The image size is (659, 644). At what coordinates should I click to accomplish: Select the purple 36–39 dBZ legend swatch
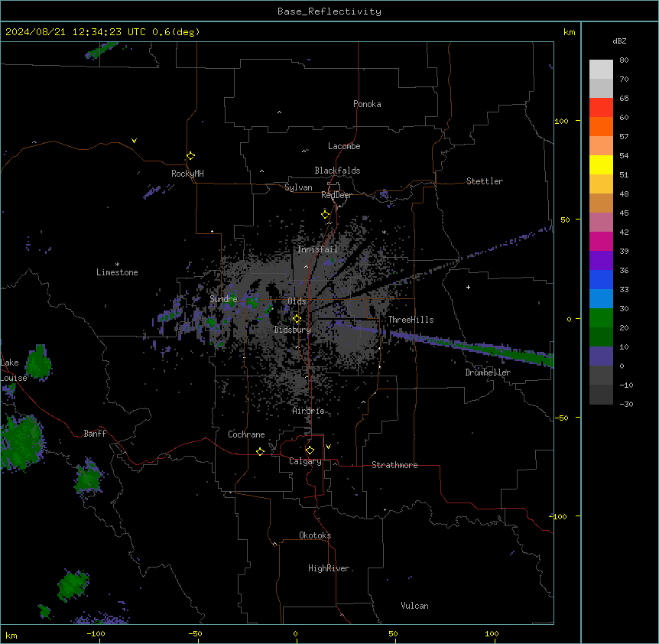[x=601, y=261]
